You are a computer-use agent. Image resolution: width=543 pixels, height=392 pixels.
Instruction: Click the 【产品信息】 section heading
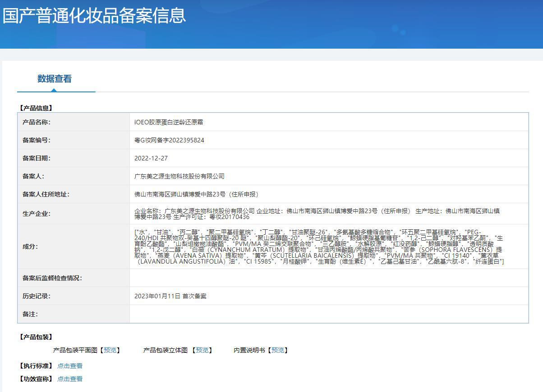coord(35,108)
